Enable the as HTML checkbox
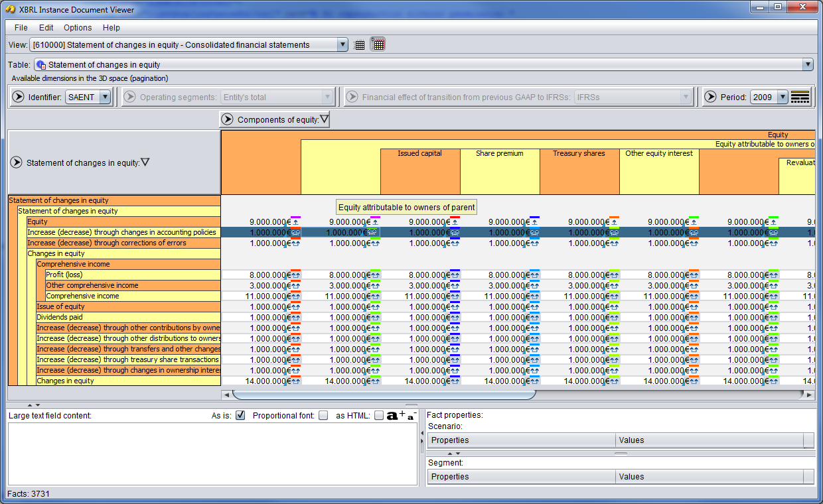Image resolution: width=823 pixels, height=504 pixels. pyautogui.click(x=379, y=415)
